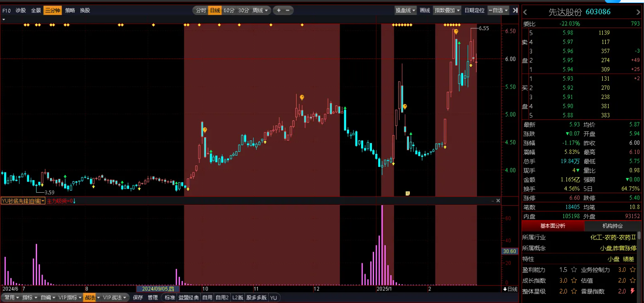选择右下角"基本面分析"标签
Image resolution: width=644 pixels, height=303 pixels.
click(554, 225)
